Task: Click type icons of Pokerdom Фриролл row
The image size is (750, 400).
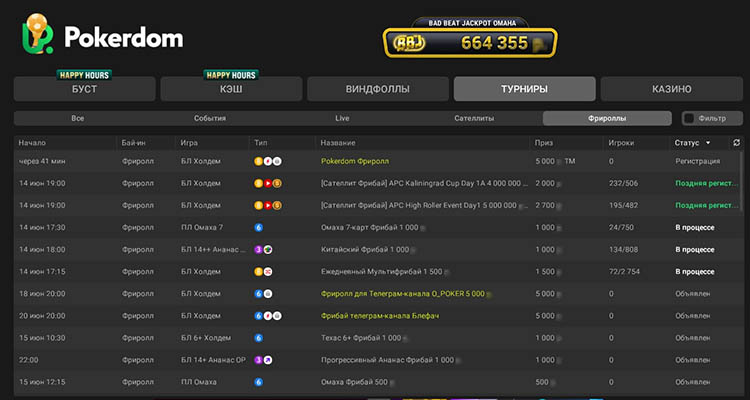Action: (268, 162)
